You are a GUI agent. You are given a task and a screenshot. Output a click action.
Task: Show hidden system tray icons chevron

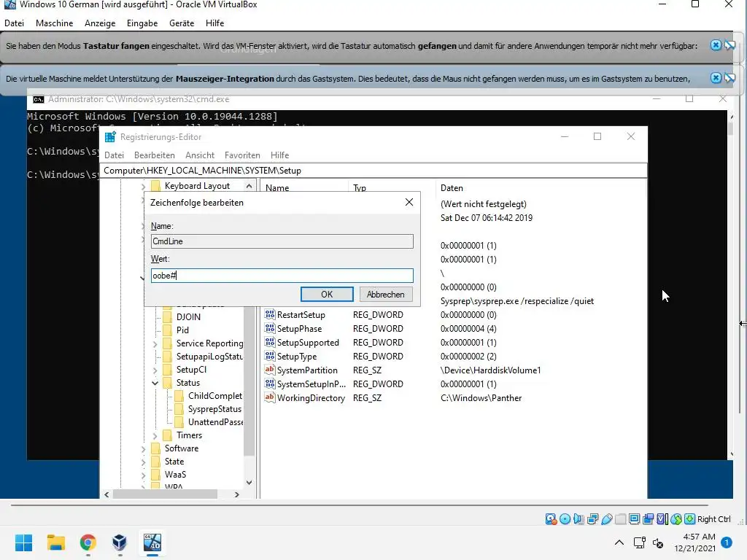619,542
